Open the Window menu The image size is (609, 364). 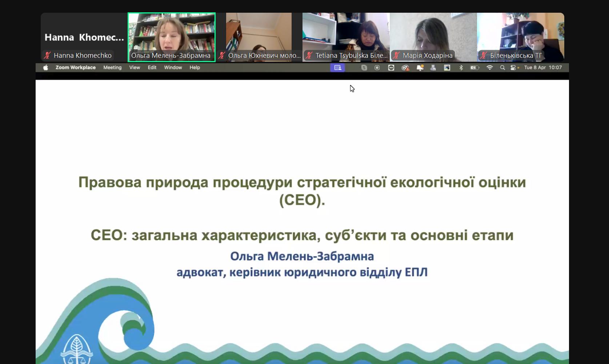click(x=173, y=68)
